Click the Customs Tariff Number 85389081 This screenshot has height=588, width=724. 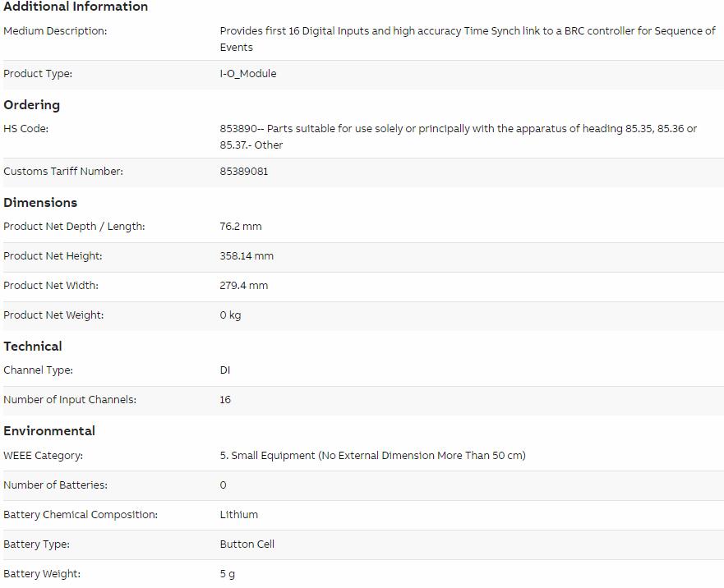[244, 172]
